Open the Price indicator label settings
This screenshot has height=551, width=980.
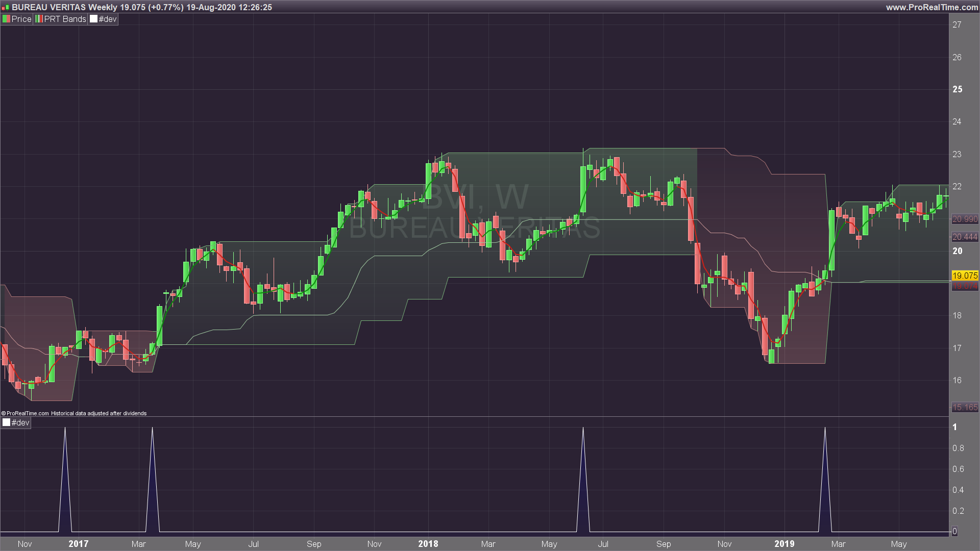click(x=21, y=19)
